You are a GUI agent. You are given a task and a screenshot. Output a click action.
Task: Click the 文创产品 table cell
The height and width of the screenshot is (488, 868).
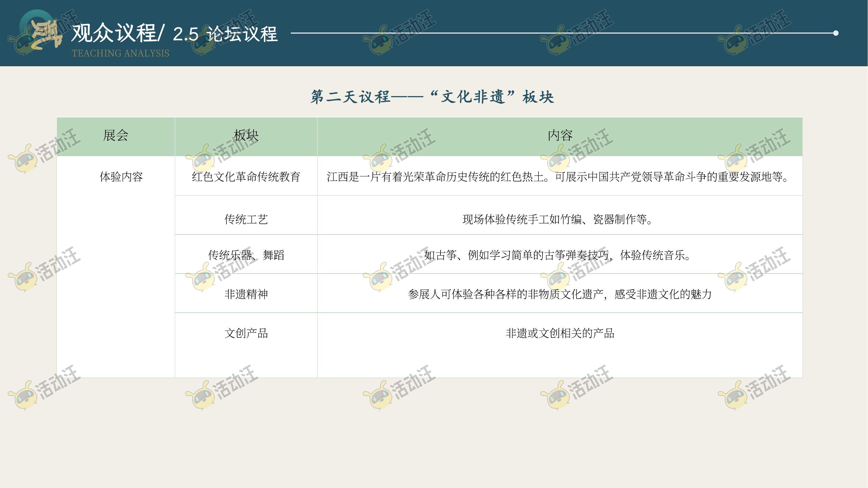pos(246,333)
